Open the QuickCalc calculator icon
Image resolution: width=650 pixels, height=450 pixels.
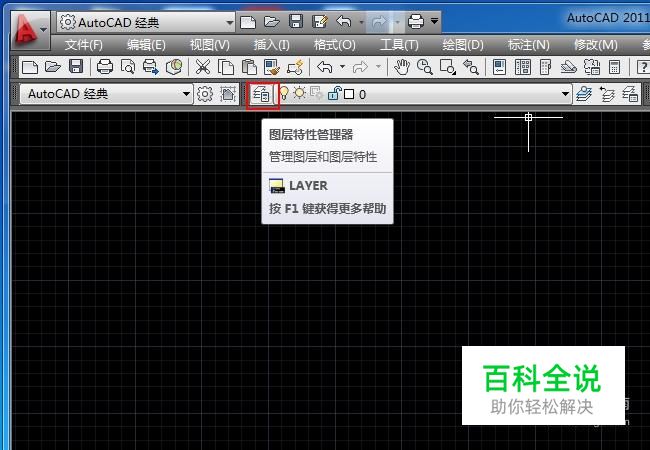(x=614, y=67)
